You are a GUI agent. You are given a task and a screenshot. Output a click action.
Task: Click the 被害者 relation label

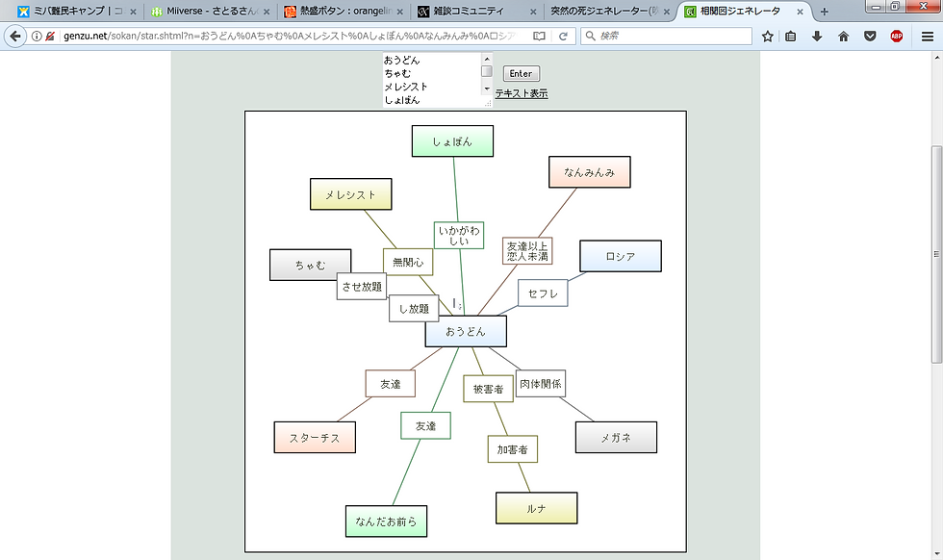(488, 389)
